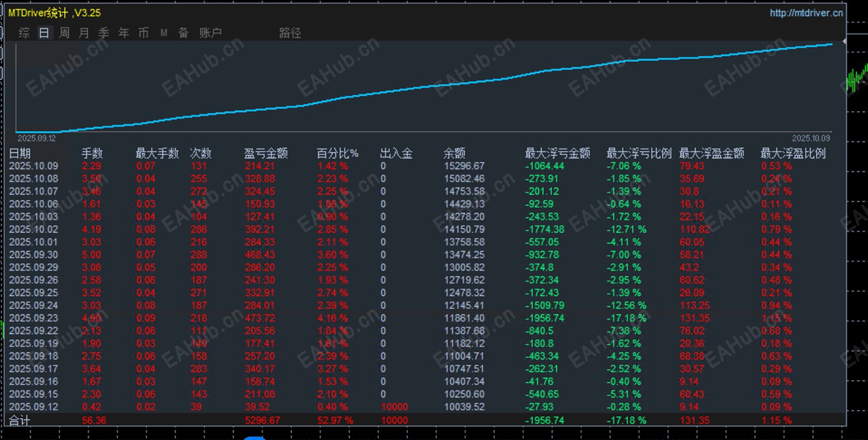
Task: Click the 2025.09.23 date cell
Action: pyautogui.click(x=34, y=318)
